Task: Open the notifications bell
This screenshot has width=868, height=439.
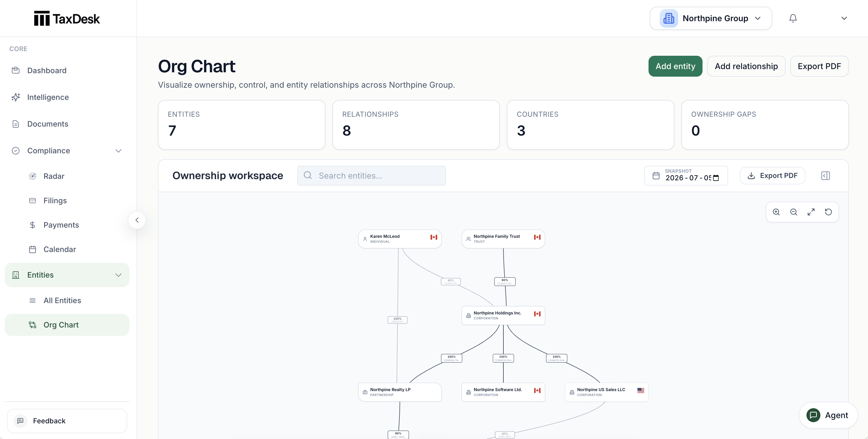Action: [x=793, y=18]
